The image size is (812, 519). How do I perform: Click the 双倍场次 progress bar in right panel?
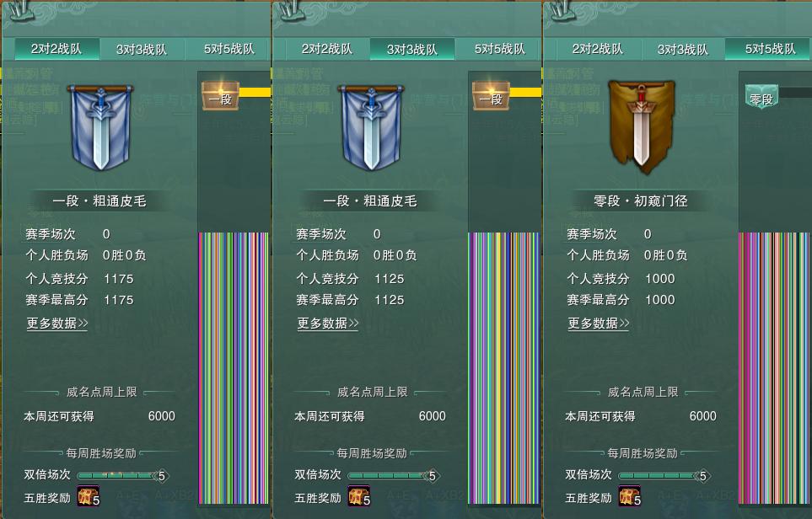click(x=664, y=475)
